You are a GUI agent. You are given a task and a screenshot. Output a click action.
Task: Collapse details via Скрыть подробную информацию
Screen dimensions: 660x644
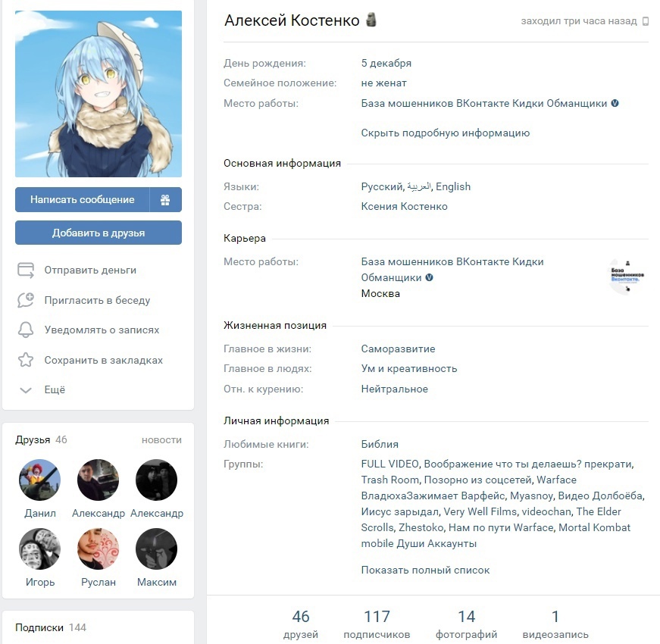coord(446,133)
